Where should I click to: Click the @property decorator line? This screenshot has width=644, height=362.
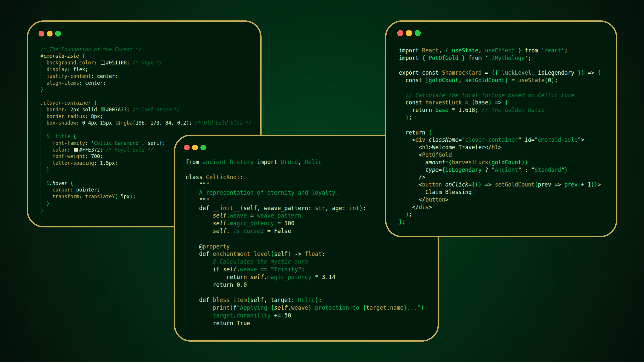214,246
